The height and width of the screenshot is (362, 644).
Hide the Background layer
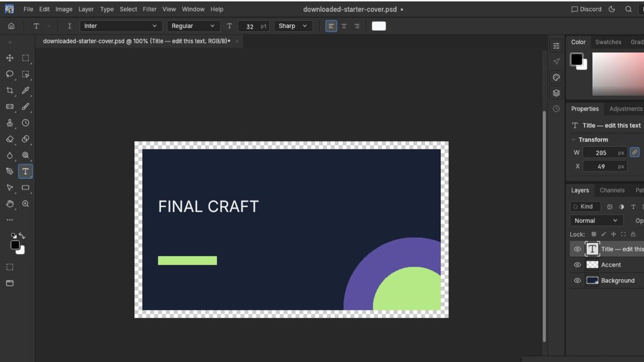[577, 280]
